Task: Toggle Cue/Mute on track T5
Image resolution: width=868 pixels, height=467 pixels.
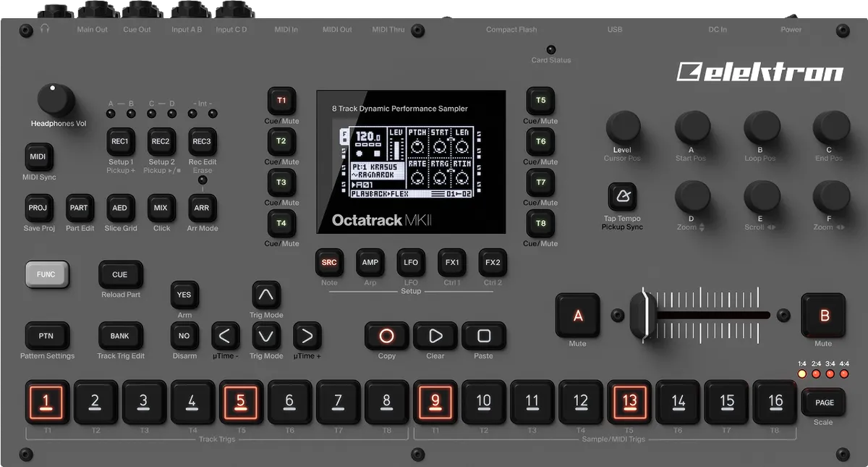Action: point(540,100)
